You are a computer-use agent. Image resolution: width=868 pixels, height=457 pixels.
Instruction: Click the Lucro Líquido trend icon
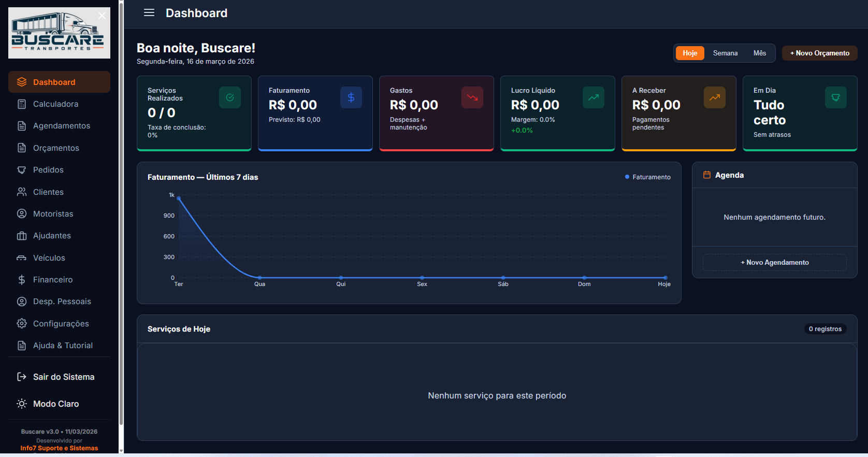(593, 97)
